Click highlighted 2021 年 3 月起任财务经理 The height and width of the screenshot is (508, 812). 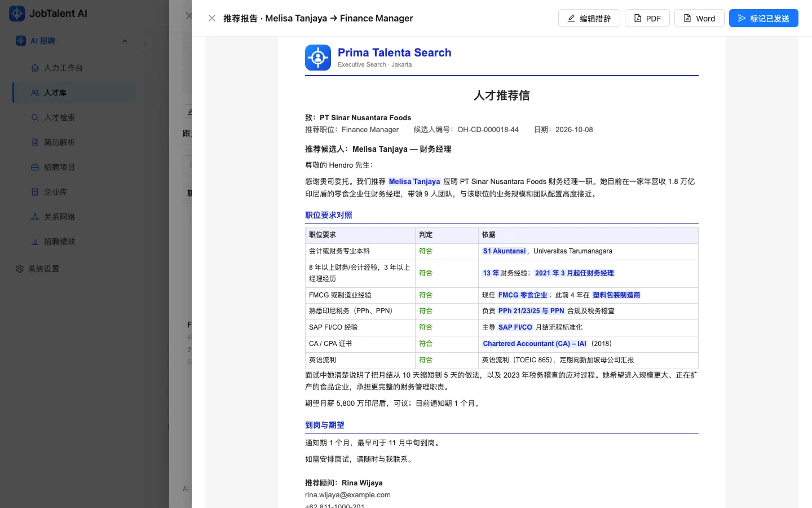(574, 273)
